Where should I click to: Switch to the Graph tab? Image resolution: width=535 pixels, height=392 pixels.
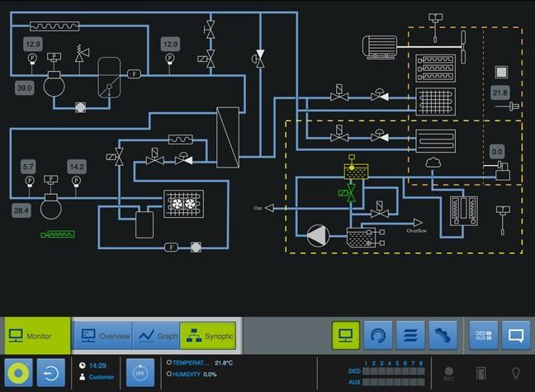[157, 336]
